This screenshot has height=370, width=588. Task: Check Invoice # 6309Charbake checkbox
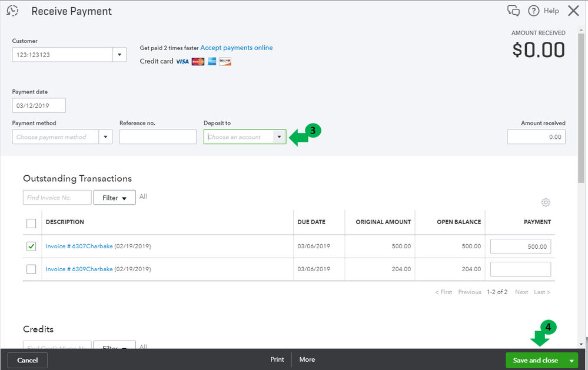point(31,269)
